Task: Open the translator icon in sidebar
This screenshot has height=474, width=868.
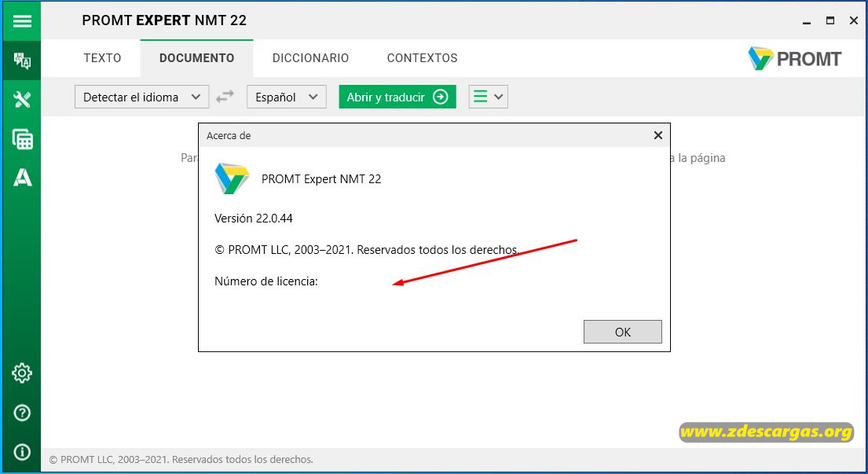Action: tap(22, 61)
